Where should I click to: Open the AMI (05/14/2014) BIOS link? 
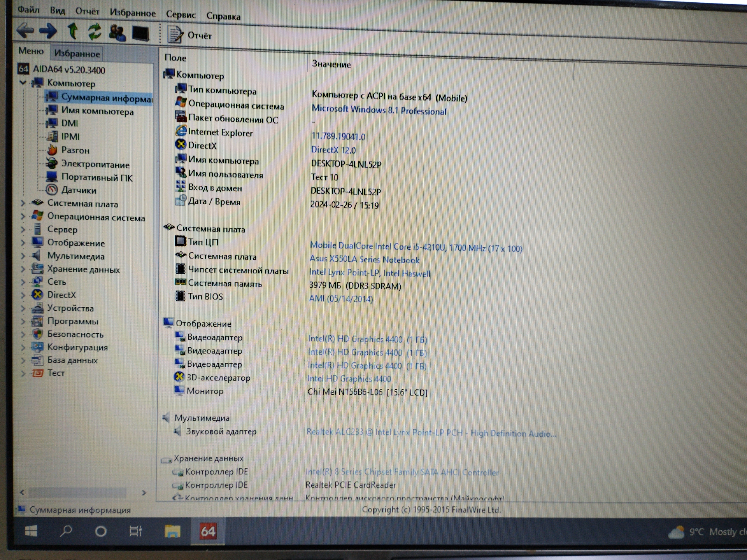coord(341,299)
